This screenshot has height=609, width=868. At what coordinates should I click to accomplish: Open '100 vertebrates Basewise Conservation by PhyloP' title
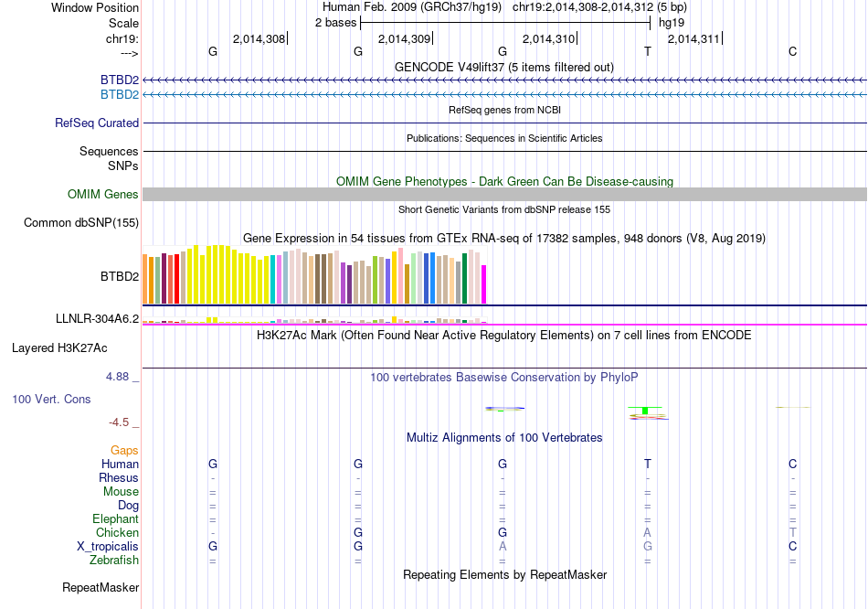coord(504,378)
